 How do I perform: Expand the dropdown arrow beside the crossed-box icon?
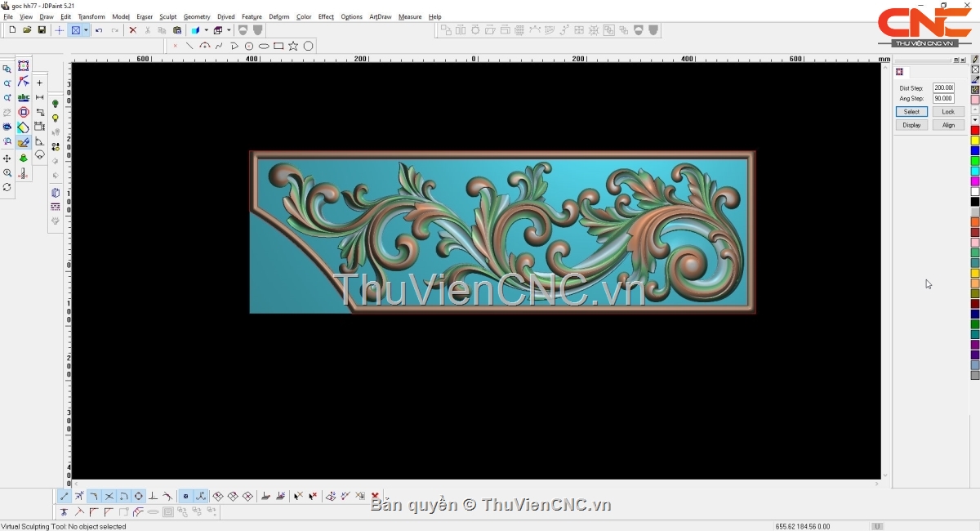click(86, 30)
